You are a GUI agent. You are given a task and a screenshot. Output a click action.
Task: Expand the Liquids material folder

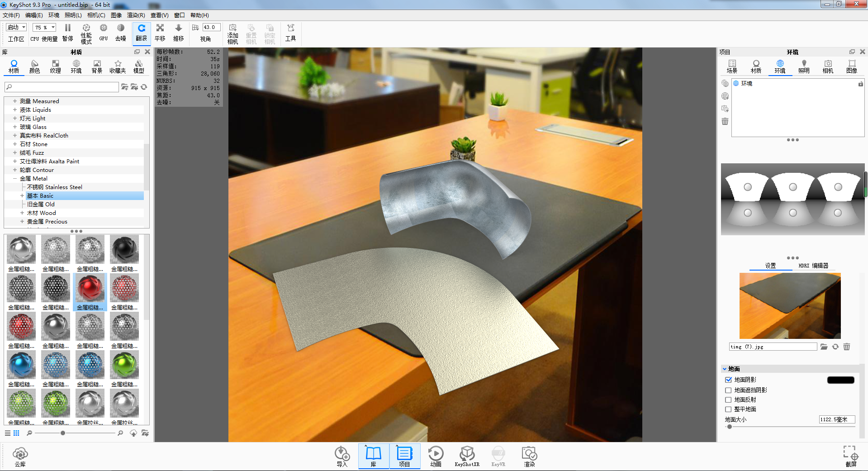click(x=15, y=109)
